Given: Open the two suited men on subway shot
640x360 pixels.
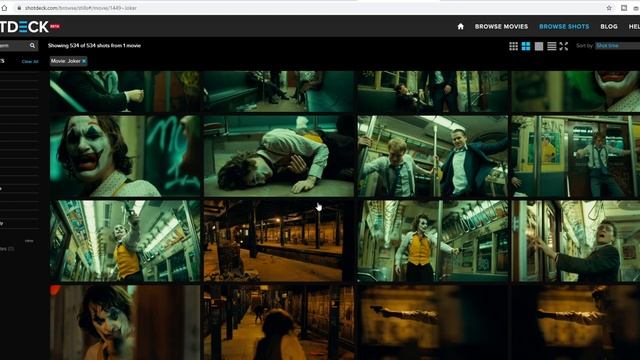Looking at the screenshot, I should [433, 156].
